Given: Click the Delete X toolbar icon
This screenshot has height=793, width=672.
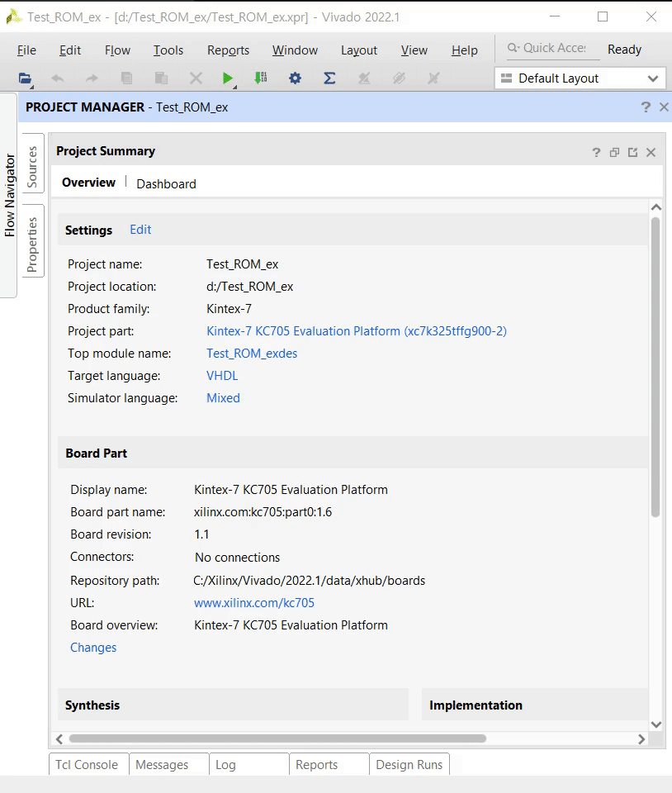Looking at the screenshot, I should click(196, 78).
